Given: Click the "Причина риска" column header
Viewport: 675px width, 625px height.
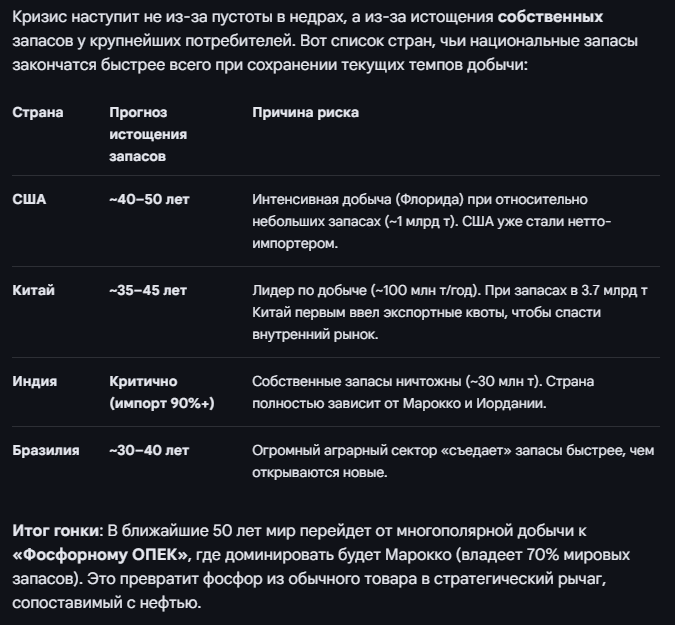Looking at the screenshot, I should point(305,112).
